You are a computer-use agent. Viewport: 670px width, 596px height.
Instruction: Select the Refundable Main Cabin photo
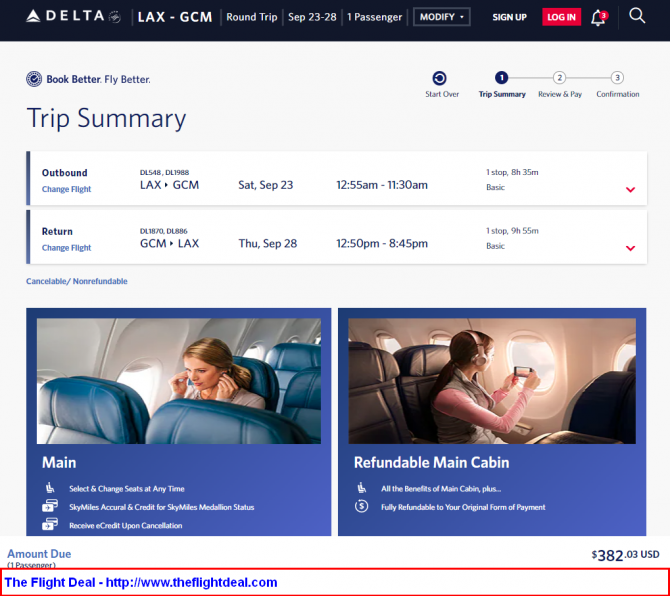point(492,381)
